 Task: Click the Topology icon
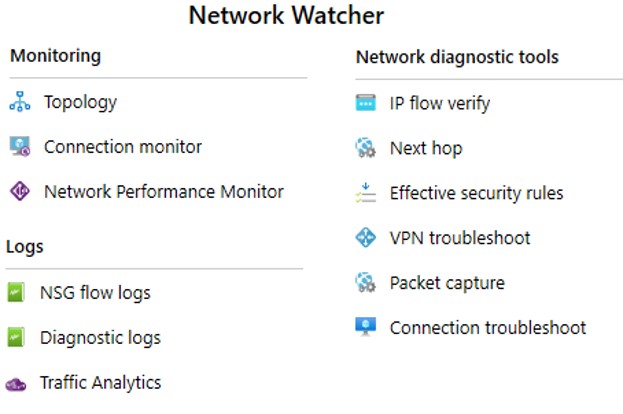tap(19, 102)
